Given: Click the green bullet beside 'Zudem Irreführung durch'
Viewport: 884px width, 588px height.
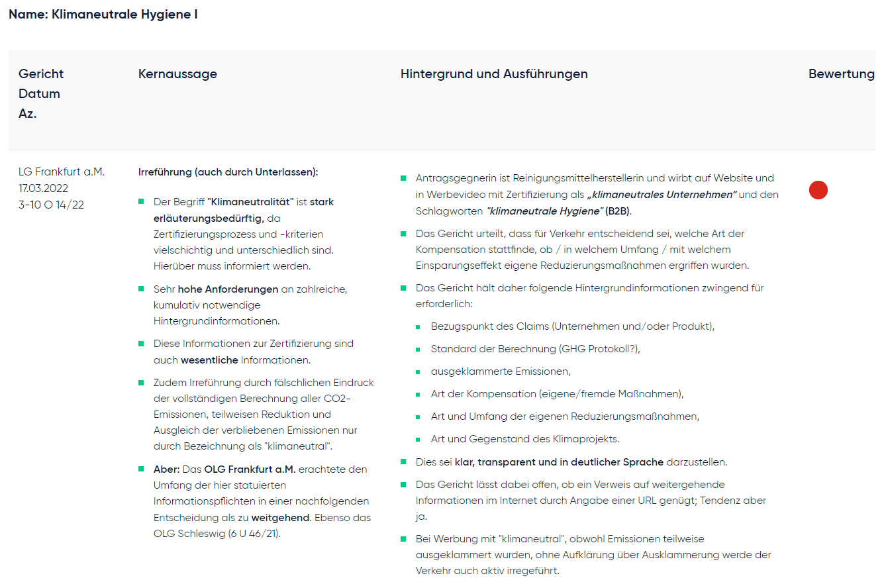Looking at the screenshot, I should 141,382.
